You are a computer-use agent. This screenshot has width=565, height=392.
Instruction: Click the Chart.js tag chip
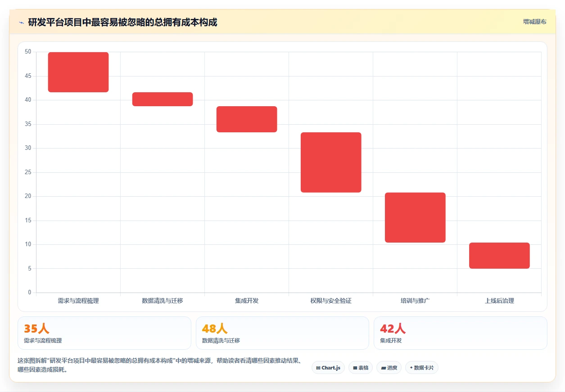pyautogui.click(x=328, y=368)
